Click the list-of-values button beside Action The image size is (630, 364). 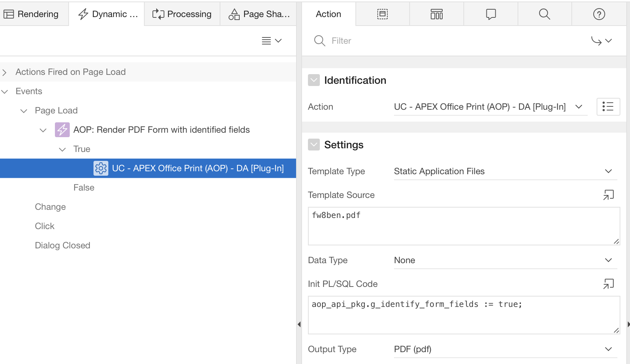(608, 107)
